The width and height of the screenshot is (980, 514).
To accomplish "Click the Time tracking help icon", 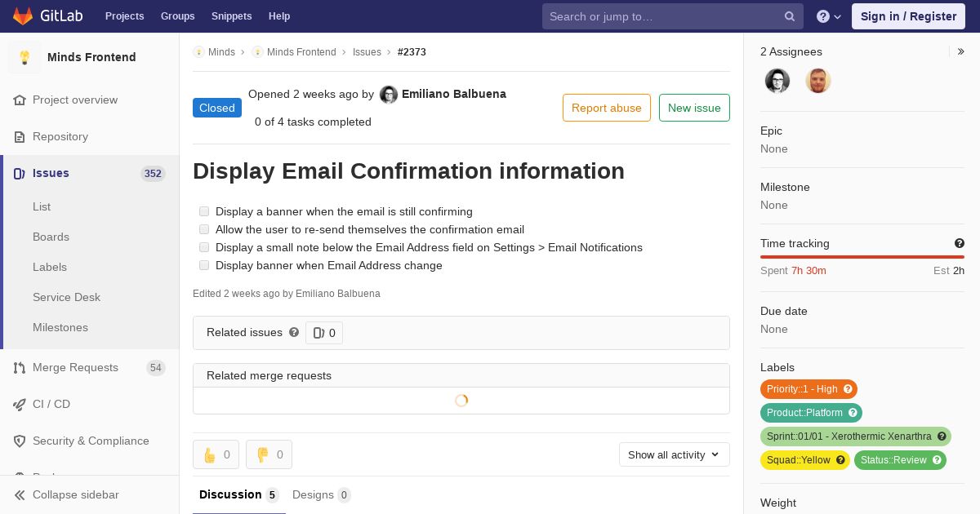I will [960, 243].
